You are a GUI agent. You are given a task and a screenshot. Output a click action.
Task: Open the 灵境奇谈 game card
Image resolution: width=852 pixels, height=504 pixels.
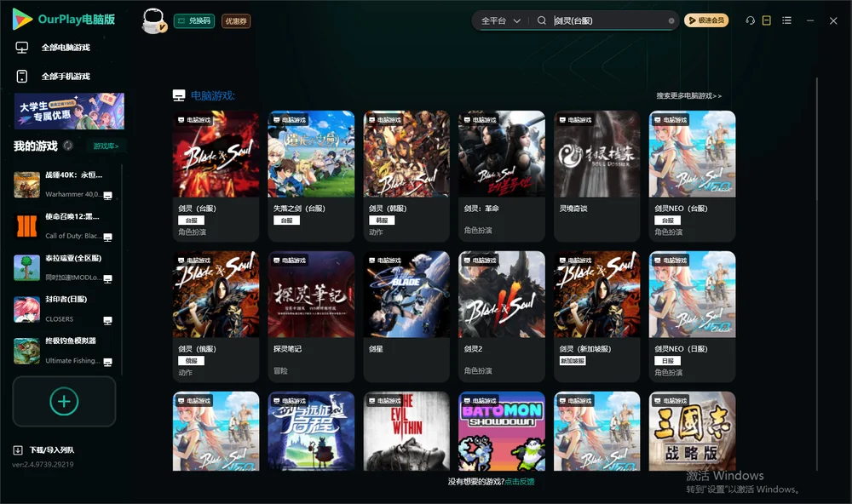(x=596, y=176)
